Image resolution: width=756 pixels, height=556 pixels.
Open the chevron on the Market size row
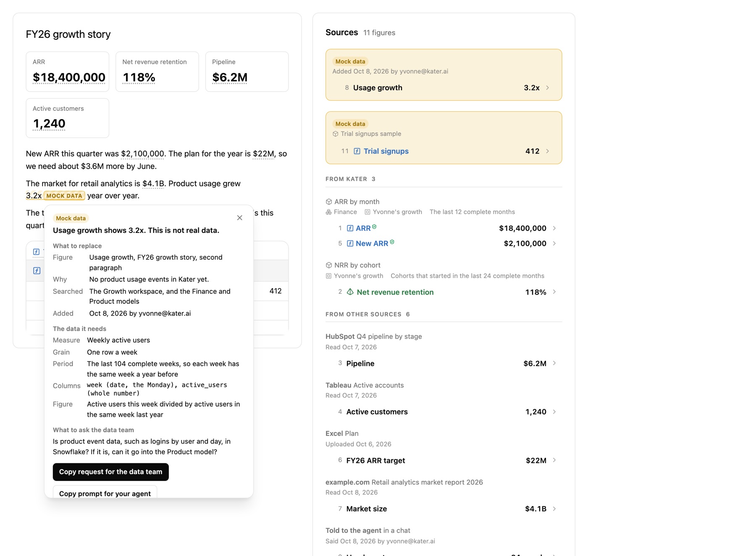coord(554,509)
